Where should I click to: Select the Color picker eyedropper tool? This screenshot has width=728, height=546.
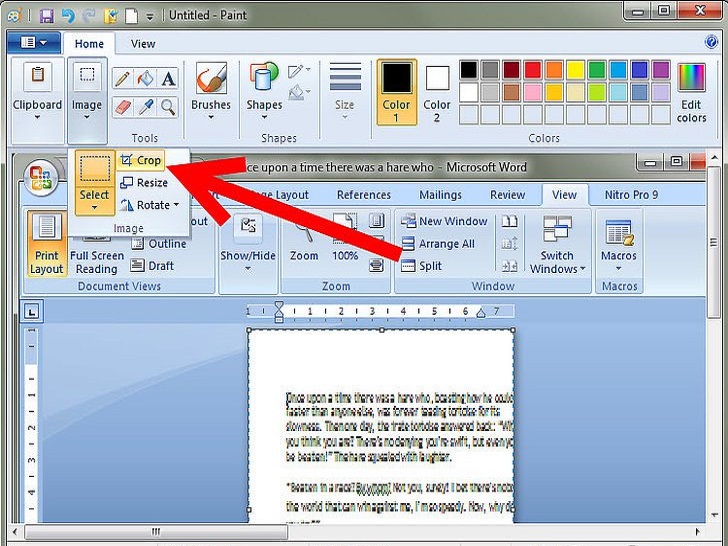point(146,108)
